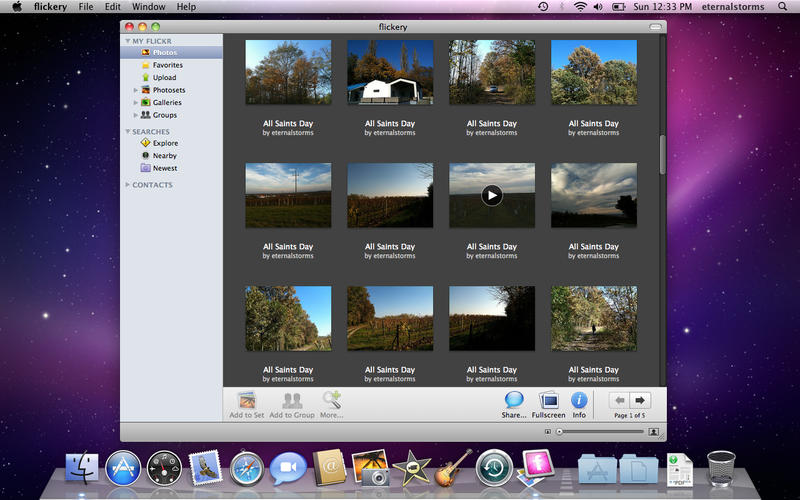
Task: Play the video thumbnail with play button
Action: (x=491, y=195)
